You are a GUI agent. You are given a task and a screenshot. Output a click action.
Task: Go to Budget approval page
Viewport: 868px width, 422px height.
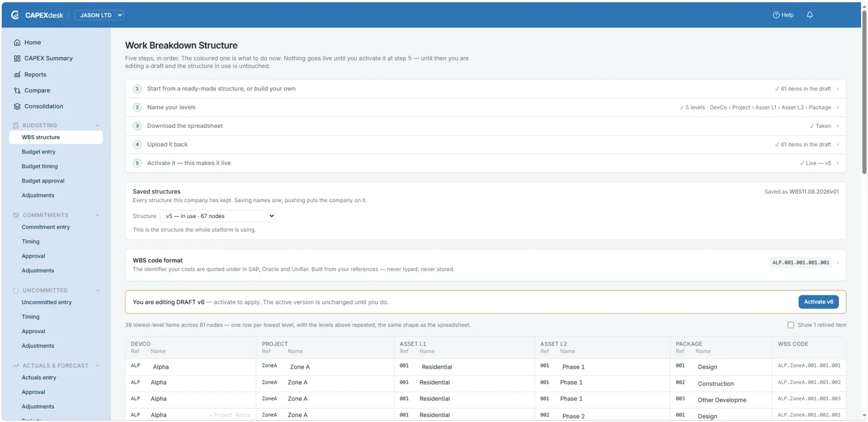pos(43,181)
